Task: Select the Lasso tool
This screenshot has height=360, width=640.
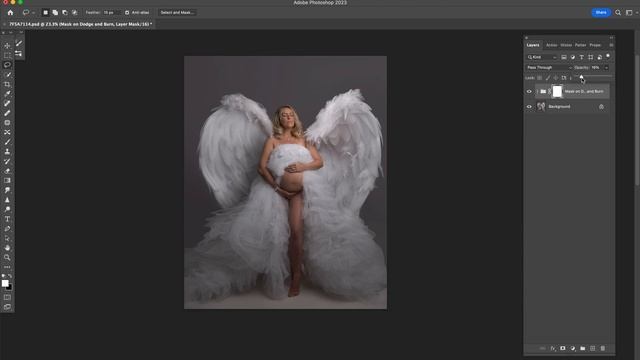Action: click(7, 65)
